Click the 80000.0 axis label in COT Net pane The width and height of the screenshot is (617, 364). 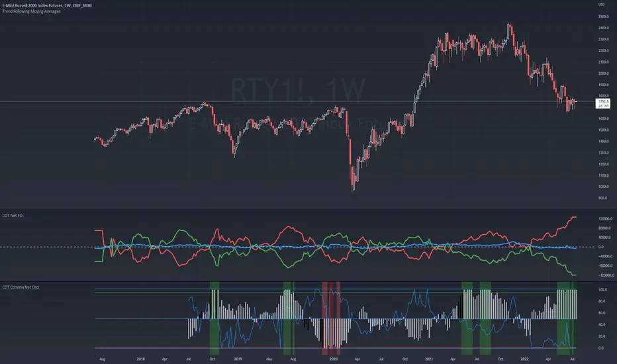(x=604, y=228)
